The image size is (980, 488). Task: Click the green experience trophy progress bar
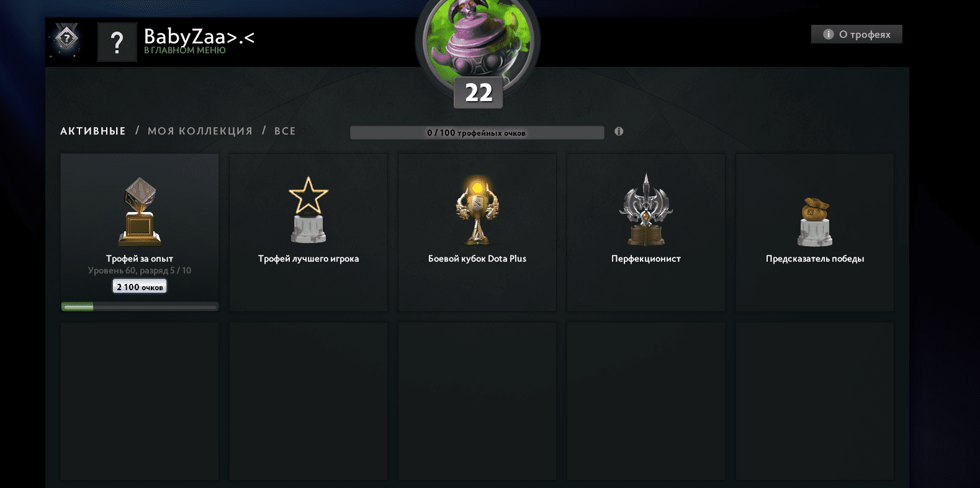140,306
